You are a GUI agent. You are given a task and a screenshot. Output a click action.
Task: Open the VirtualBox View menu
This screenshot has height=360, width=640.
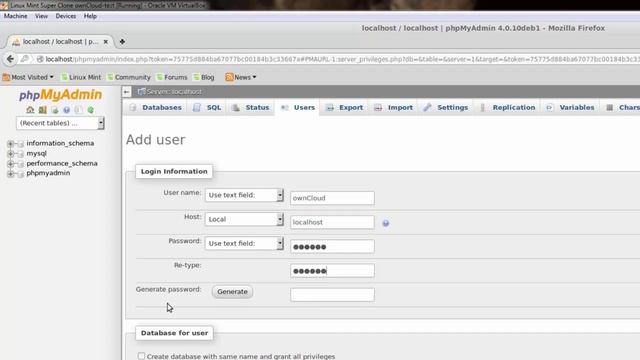pos(41,16)
